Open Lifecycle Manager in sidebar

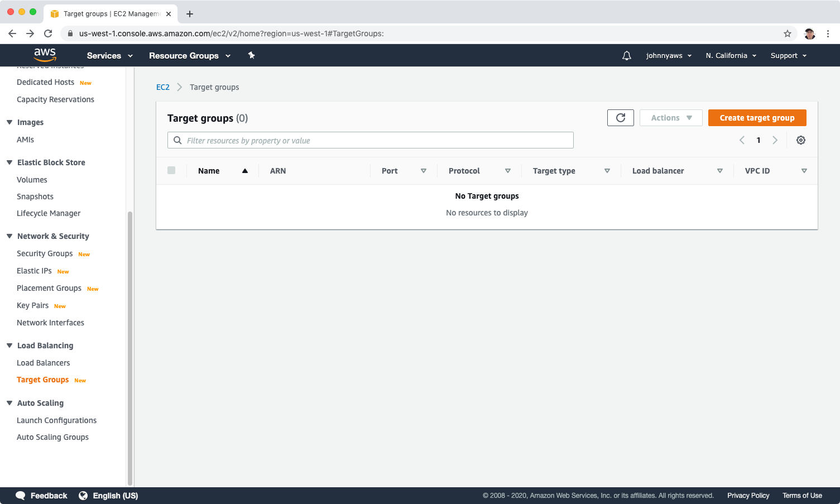(49, 213)
